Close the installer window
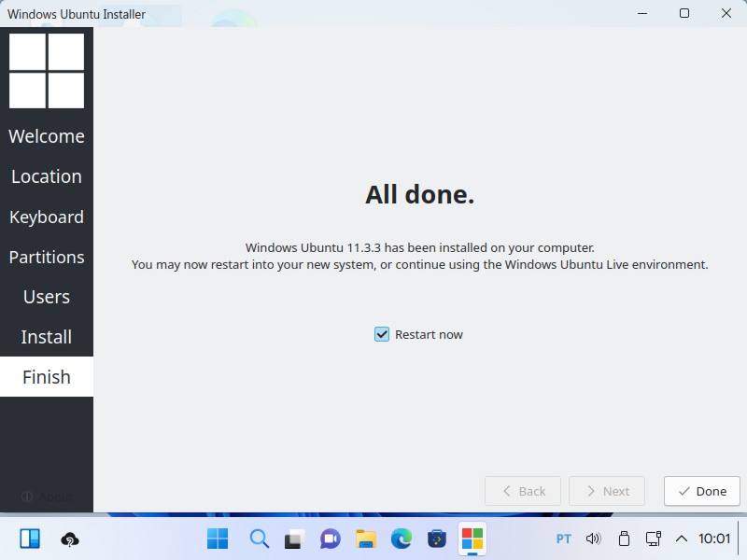Viewport: 747px width, 560px height. click(x=726, y=13)
